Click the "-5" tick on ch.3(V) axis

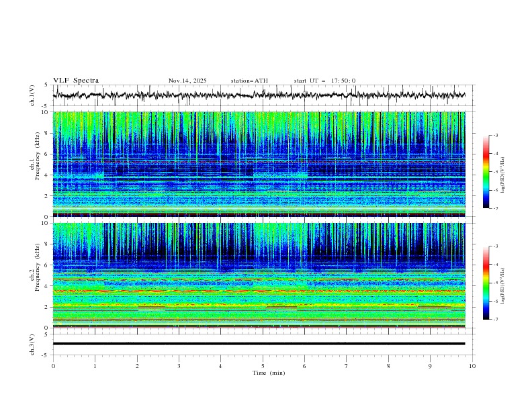46,355
